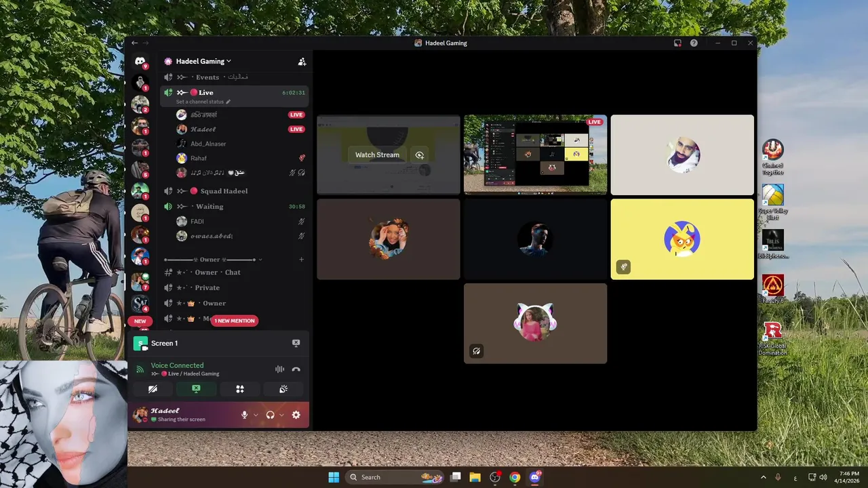Click plus icon to create channel in Owner category

(x=302, y=260)
